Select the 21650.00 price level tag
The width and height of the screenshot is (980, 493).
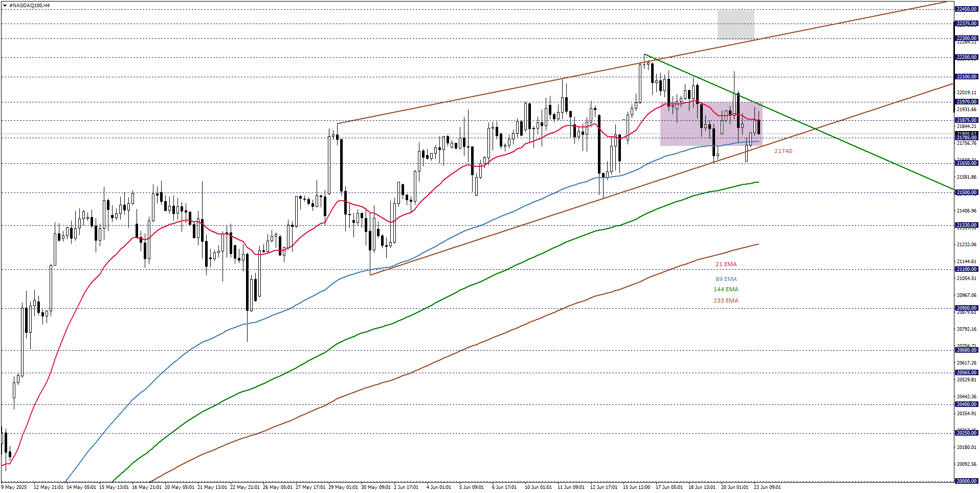[x=966, y=163]
